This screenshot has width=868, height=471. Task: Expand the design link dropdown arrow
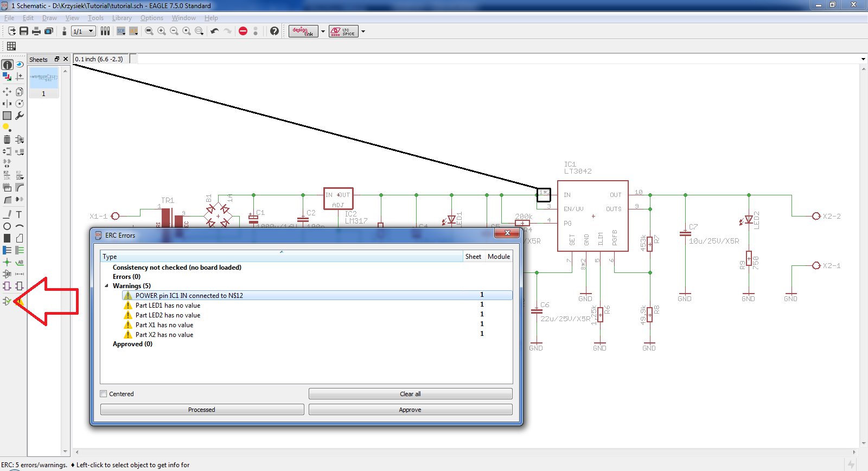(x=323, y=31)
